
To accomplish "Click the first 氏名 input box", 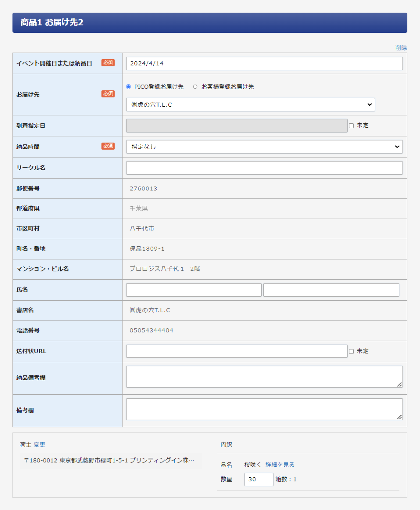I will pyautogui.click(x=194, y=290).
